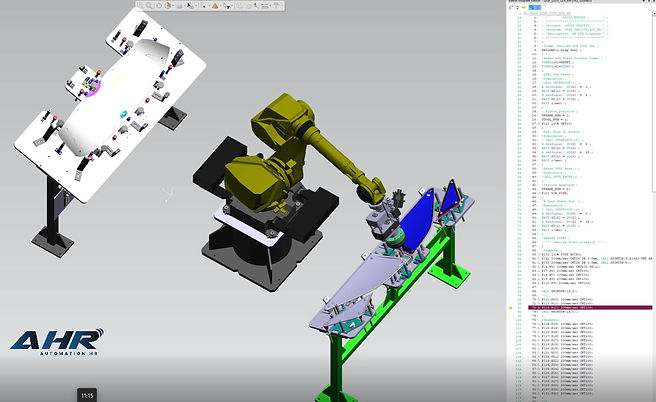The height and width of the screenshot is (402, 656).
Task: Click the program panel scroll up arrow
Action: tap(653, 13)
